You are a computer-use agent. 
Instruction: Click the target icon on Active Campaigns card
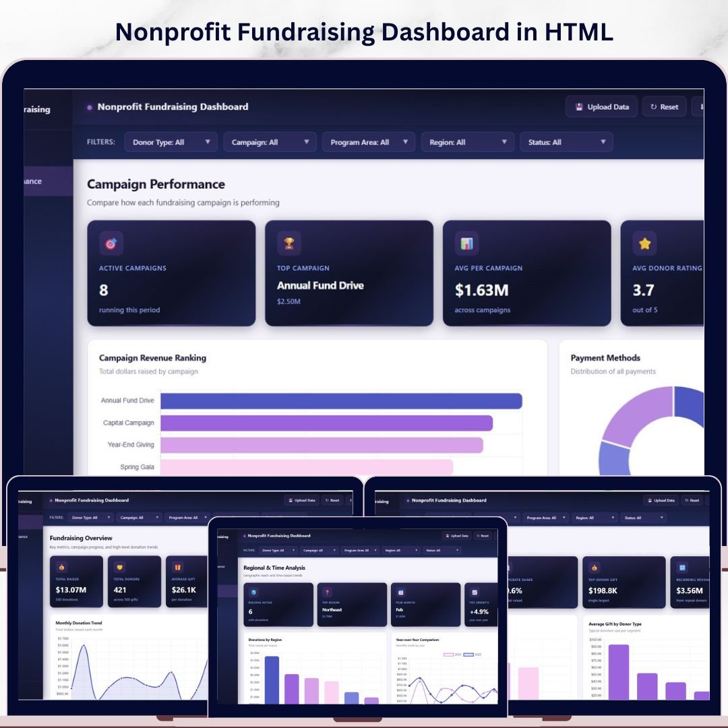pos(111,244)
